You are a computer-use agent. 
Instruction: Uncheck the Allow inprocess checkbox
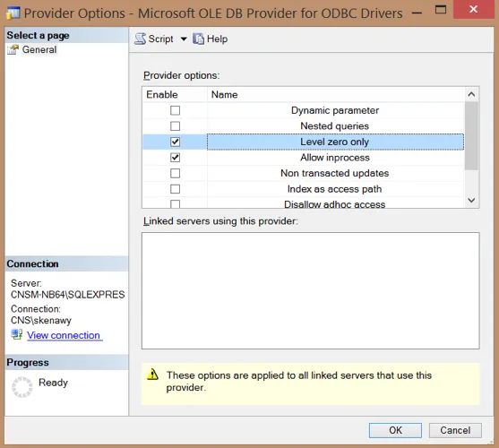[x=175, y=158]
